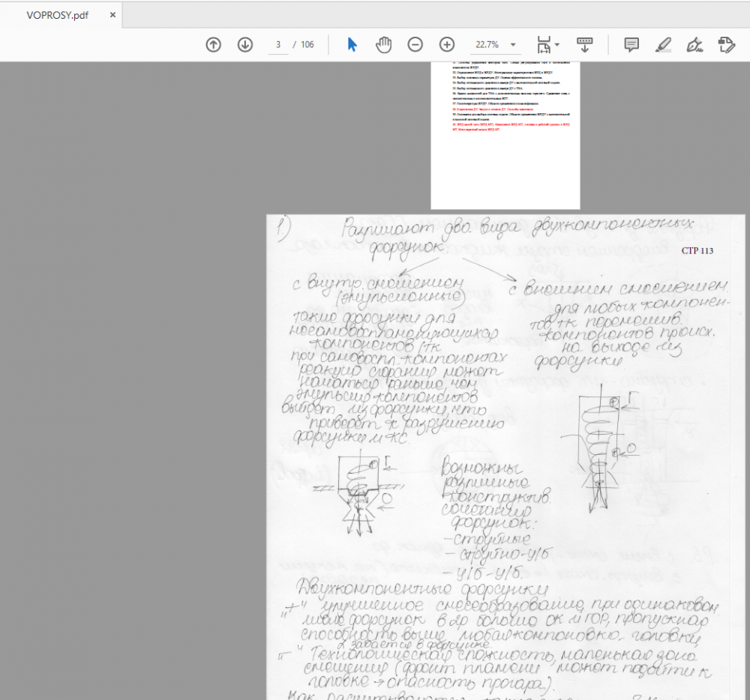Select the highlighter text tool
The width and height of the screenshot is (750, 700).
point(663,45)
